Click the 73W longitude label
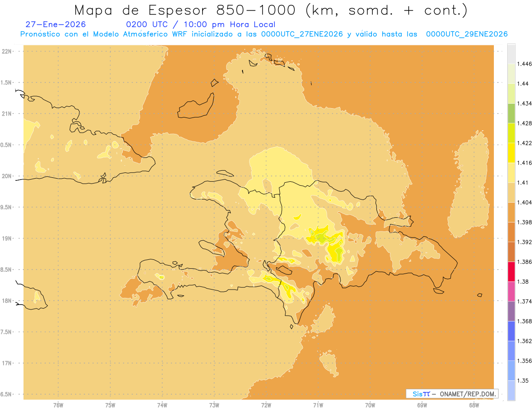 [214, 405]
